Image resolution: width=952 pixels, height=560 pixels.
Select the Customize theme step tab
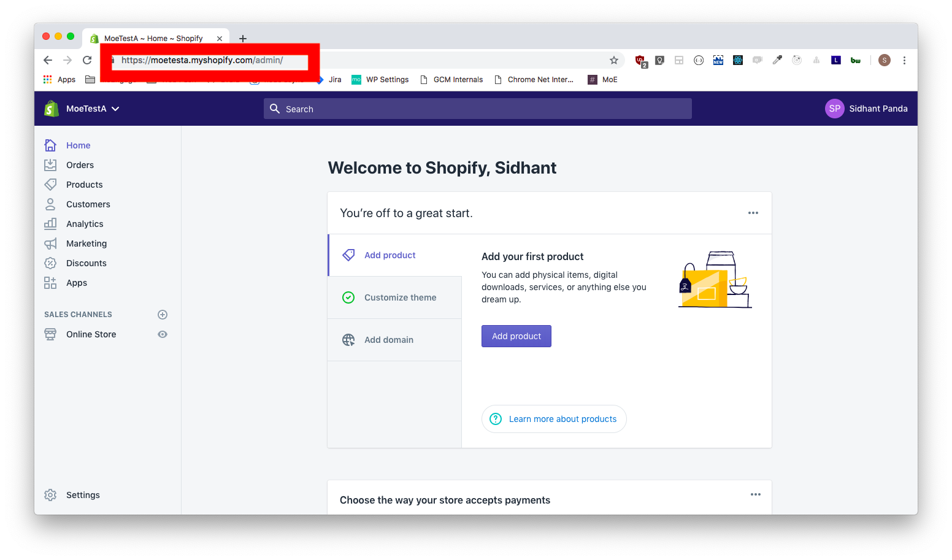pyautogui.click(x=395, y=297)
